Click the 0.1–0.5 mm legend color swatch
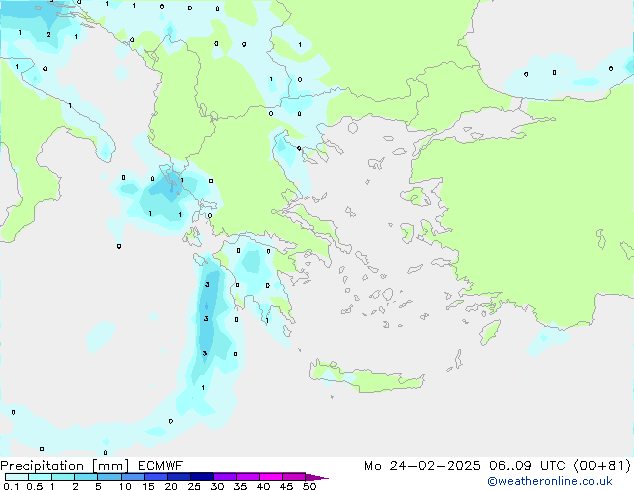634x490 pixels. [17, 477]
